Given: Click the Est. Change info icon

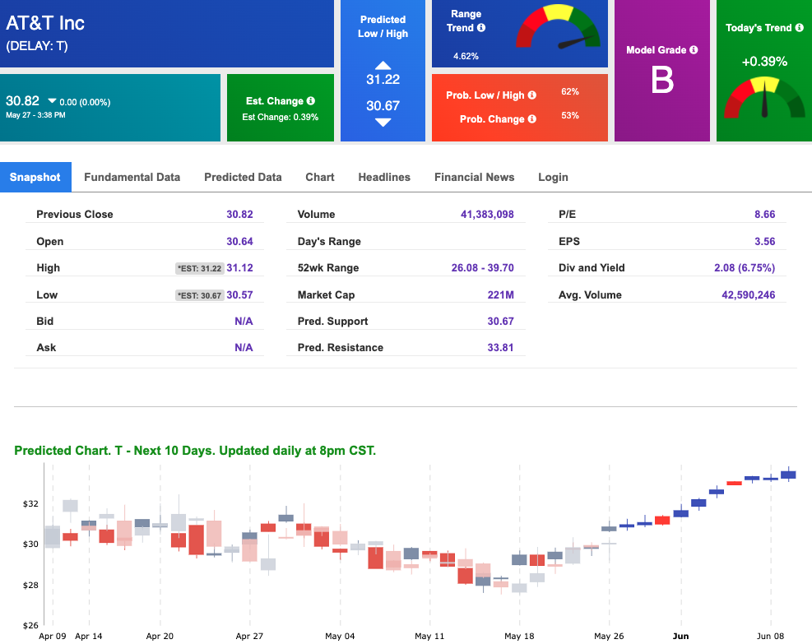Looking at the screenshot, I should pyautogui.click(x=311, y=101).
